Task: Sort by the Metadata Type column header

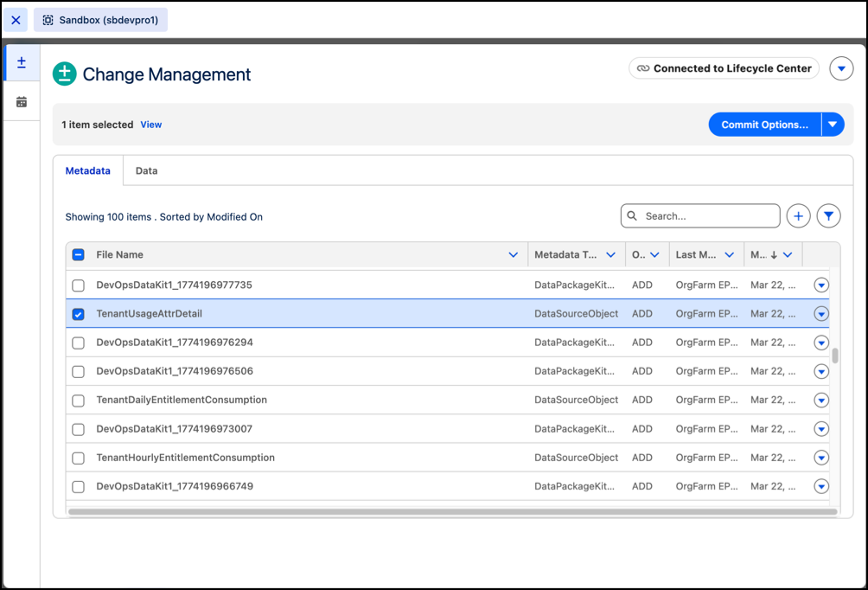Action: click(x=565, y=255)
